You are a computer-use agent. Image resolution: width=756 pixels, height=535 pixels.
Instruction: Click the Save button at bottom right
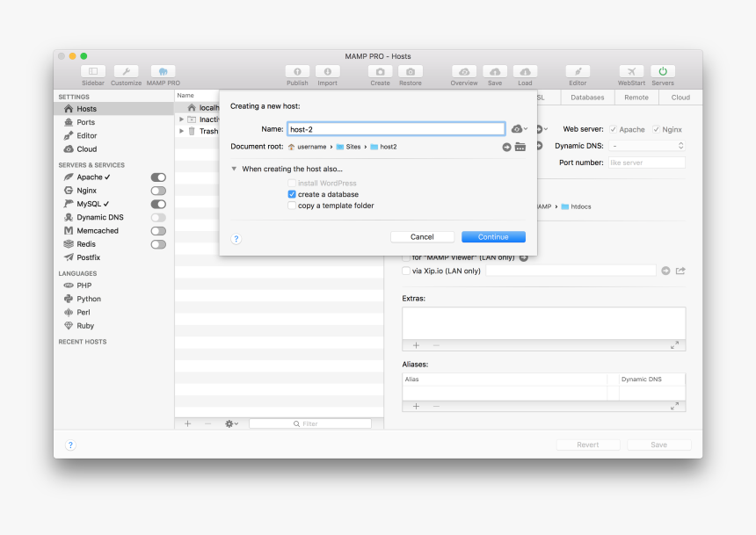tap(658, 445)
